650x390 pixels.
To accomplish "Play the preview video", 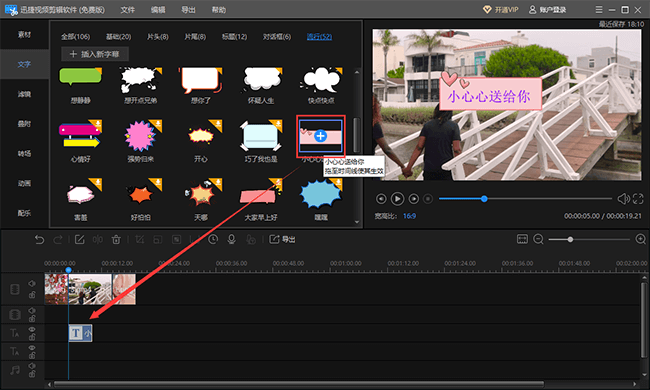I will click(x=397, y=199).
